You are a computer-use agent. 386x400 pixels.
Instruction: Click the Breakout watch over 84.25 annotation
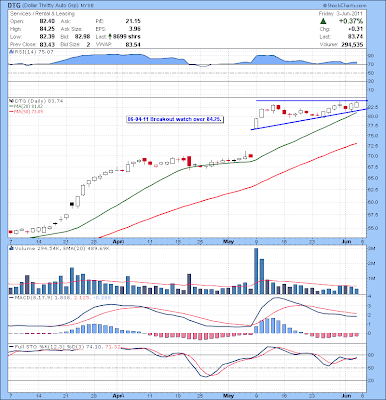point(174,119)
